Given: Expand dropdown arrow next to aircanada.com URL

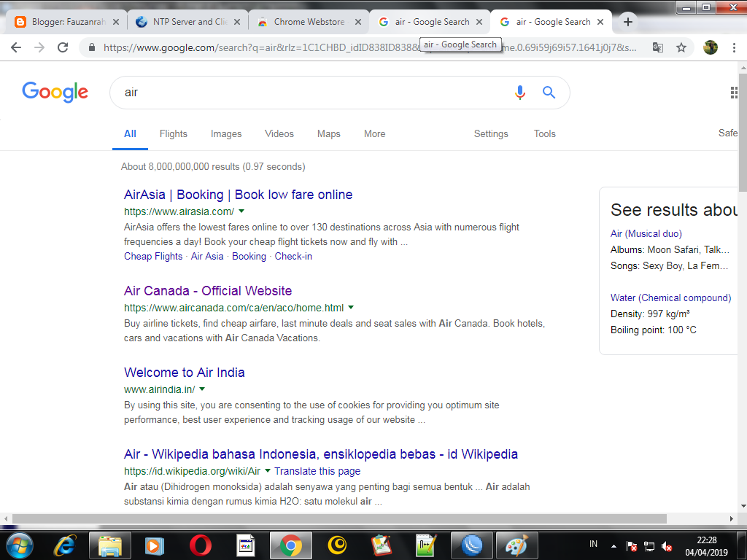Looking at the screenshot, I should point(351,307).
